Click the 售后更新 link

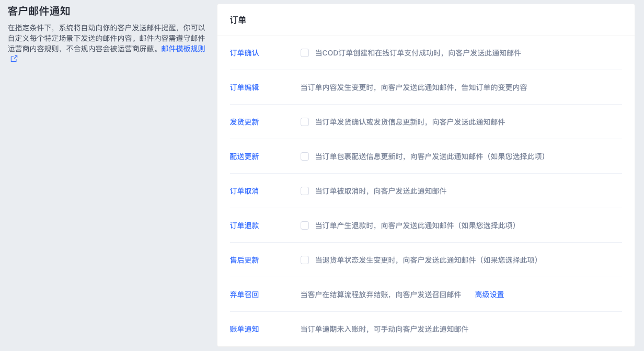tap(245, 260)
